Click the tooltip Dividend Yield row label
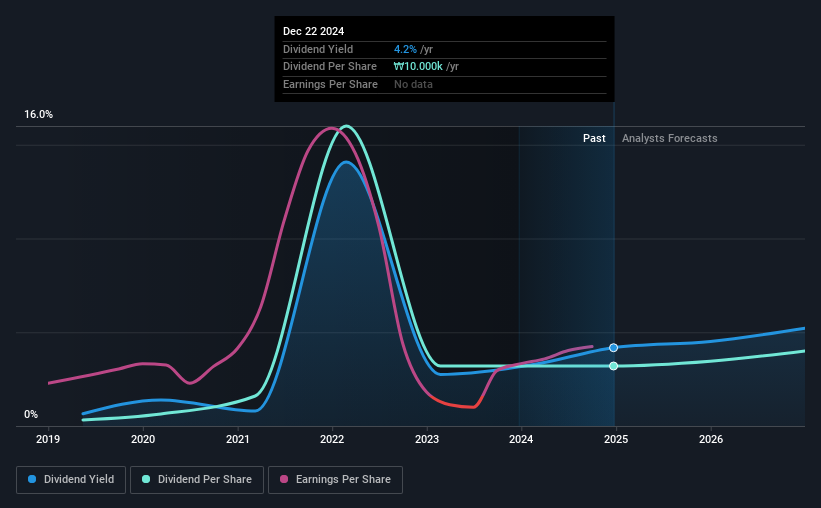 tap(318, 49)
